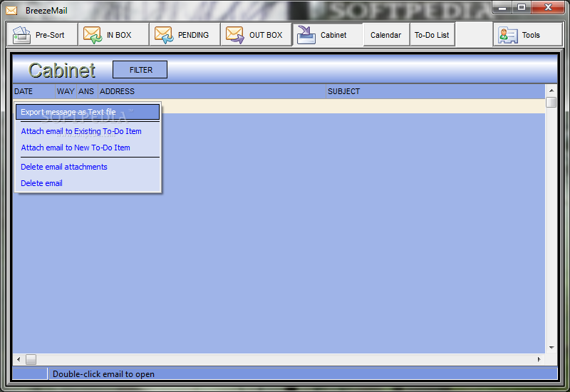This screenshot has width=570, height=392.
Task: Click the OUT BOX envelope icon
Action: [235, 35]
